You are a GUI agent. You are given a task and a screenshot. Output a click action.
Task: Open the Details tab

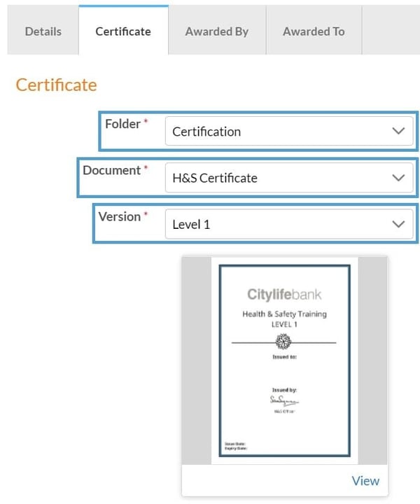pyautogui.click(x=43, y=31)
